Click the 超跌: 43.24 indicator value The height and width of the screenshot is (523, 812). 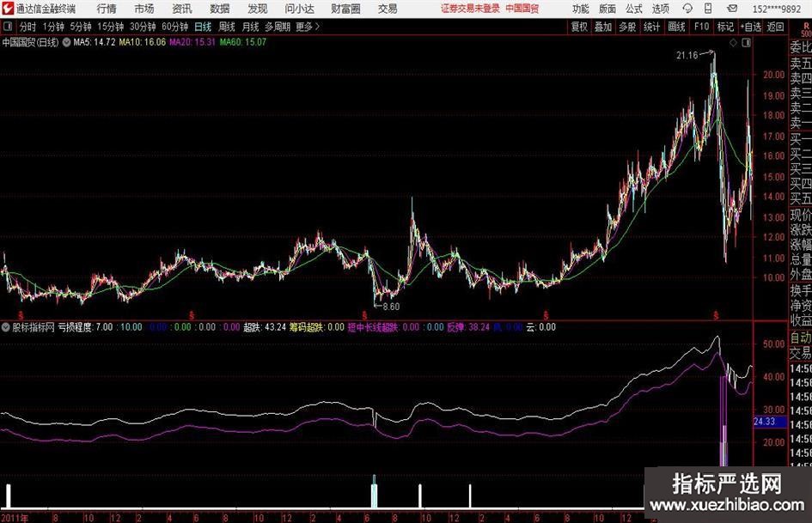point(265,327)
